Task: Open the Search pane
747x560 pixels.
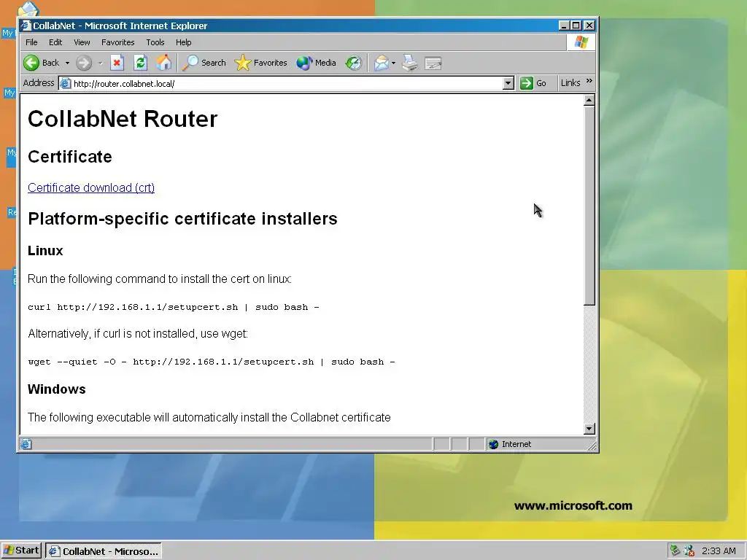Action: pos(204,63)
